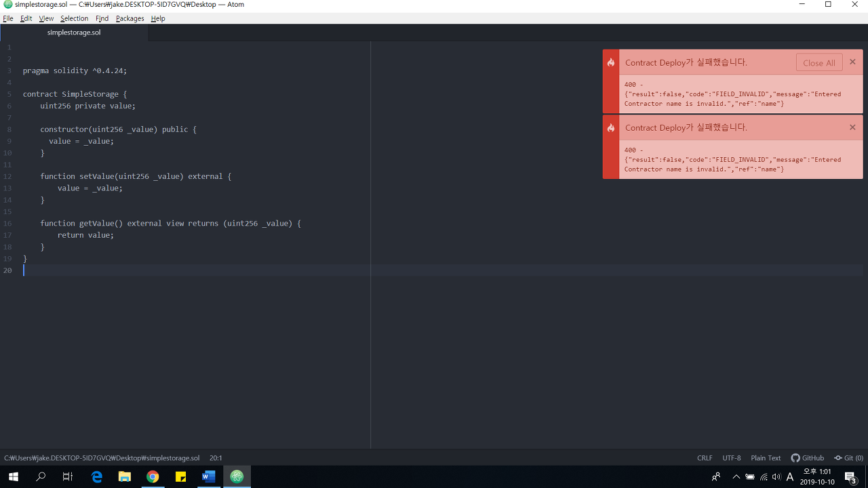Click the 'pragma solidity ^0.4.24;' line
The width and height of the screenshot is (868, 488).
tap(75, 70)
